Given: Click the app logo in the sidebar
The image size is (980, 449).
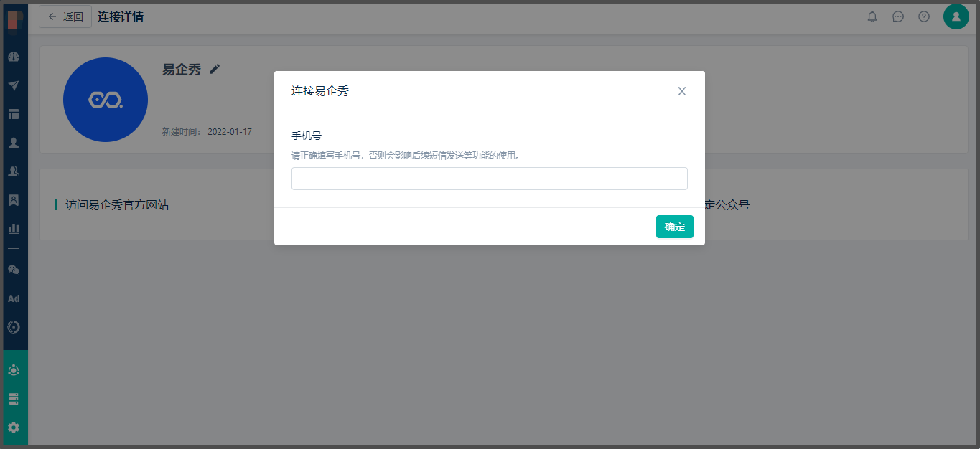Looking at the screenshot, I should pos(14,20).
